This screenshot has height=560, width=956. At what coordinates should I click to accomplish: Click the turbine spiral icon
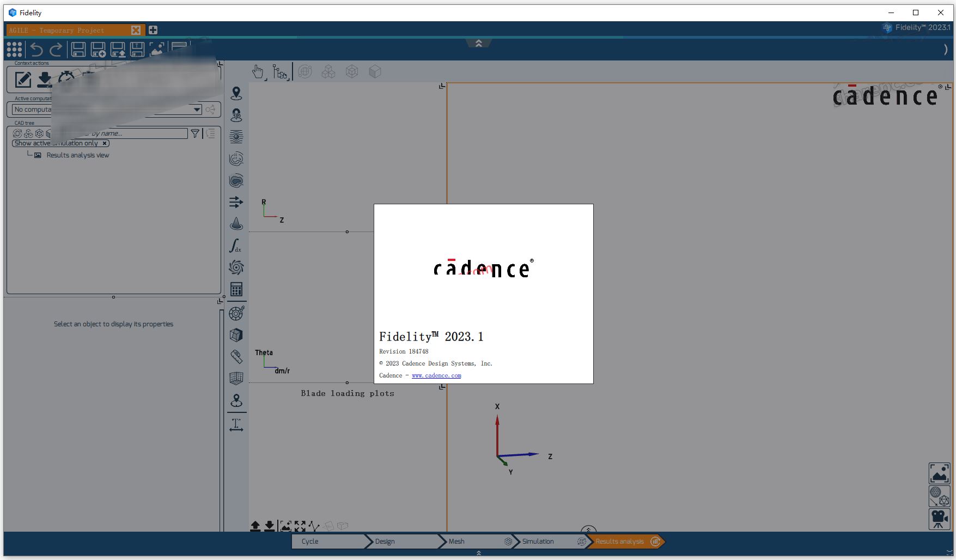tap(236, 267)
